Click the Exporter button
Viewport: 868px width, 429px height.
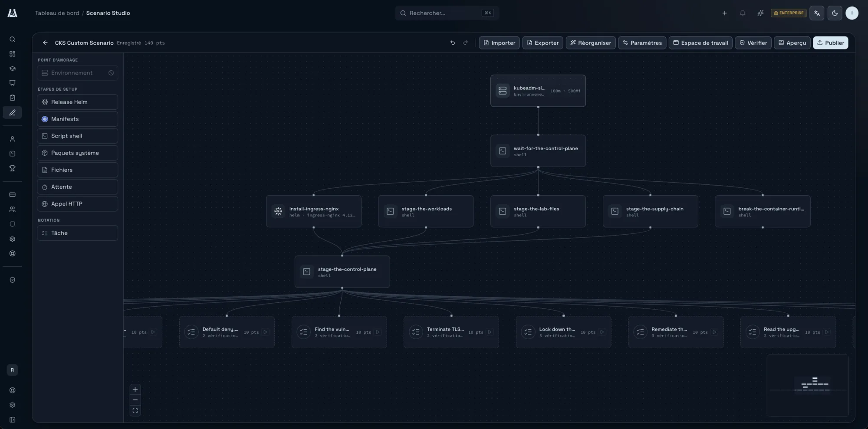[542, 43]
